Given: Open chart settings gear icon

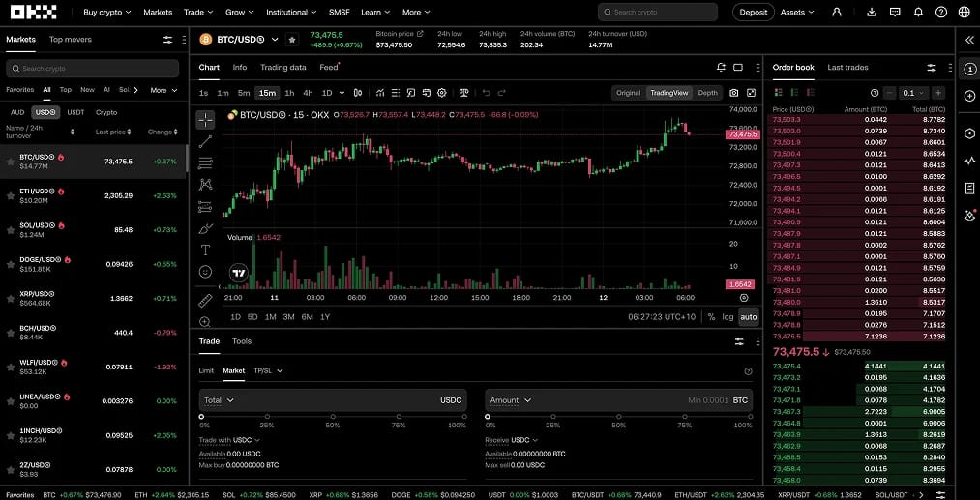Looking at the screenshot, I should 442,93.
